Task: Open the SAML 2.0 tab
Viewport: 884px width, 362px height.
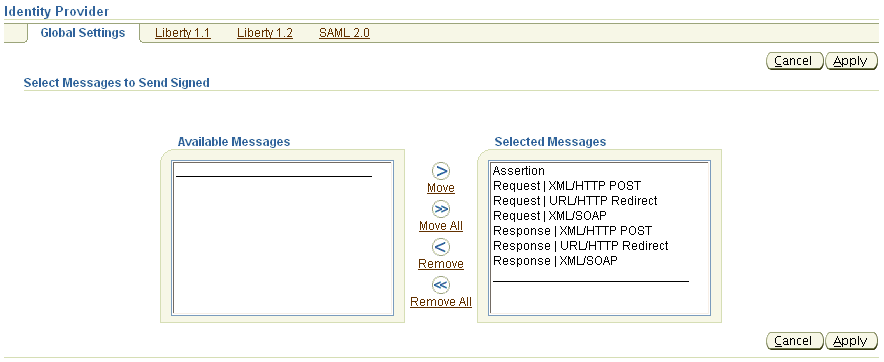Action: (344, 33)
